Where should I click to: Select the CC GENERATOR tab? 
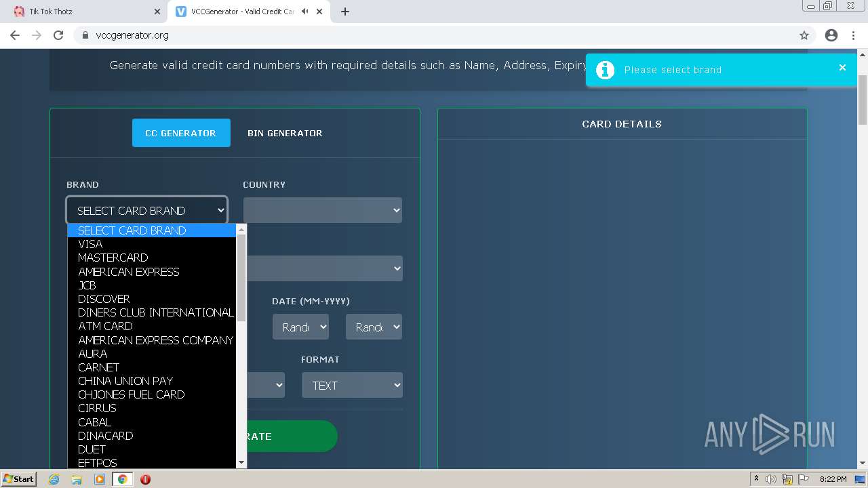181,133
